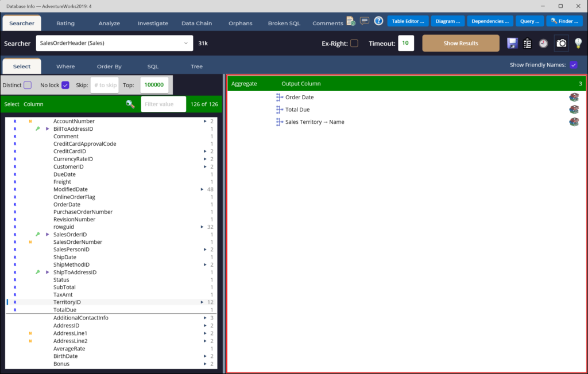Click the Show Results button
Image resolution: width=588 pixels, height=374 pixels.
pos(461,43)
